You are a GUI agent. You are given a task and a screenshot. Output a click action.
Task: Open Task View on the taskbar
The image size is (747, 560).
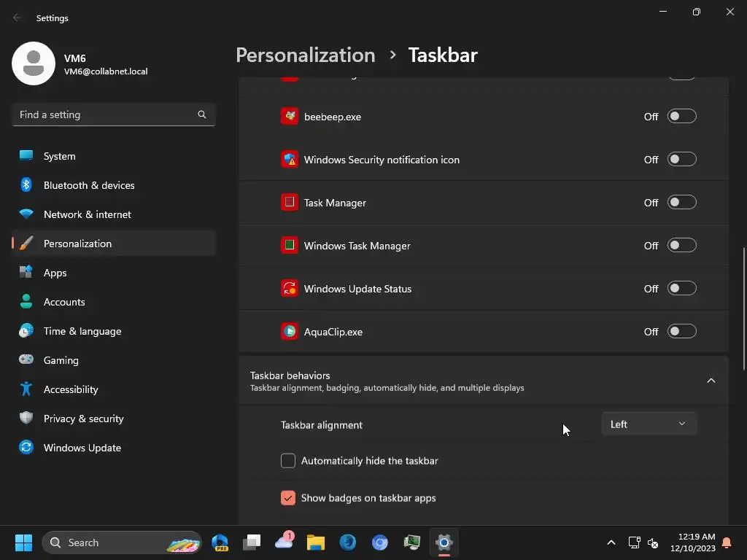[x=252, y=542]
